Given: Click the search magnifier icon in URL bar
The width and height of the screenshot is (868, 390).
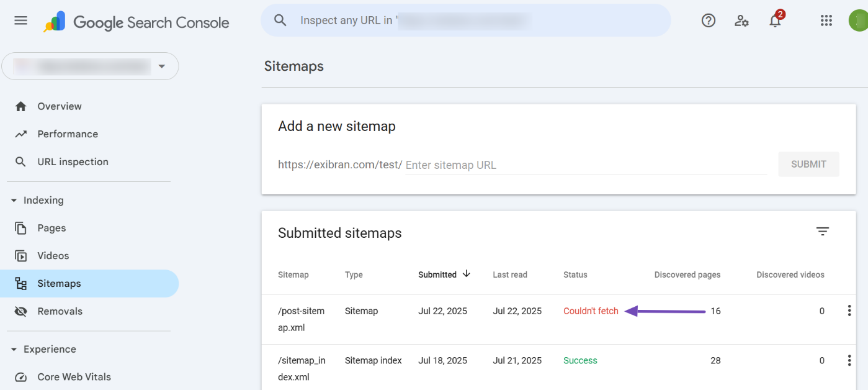Looking at the screenshot, I should pos(280,20).
